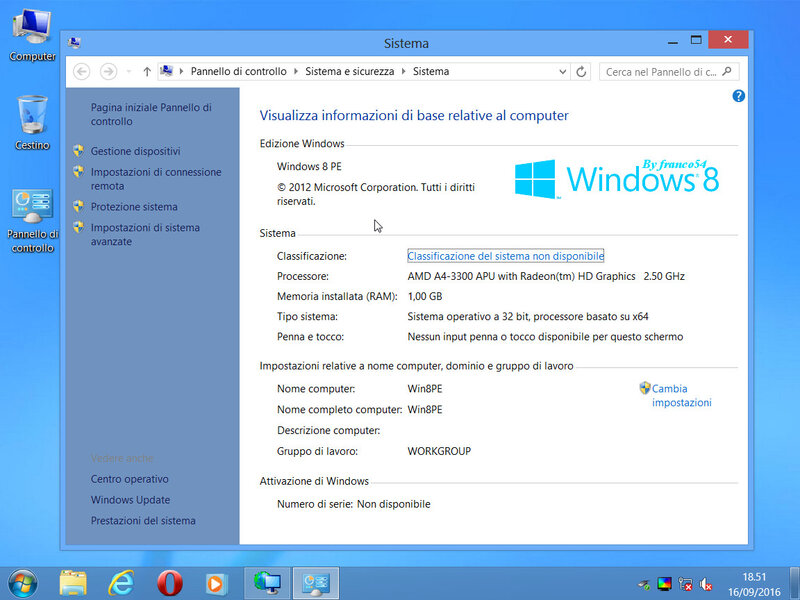Open Protezione sistema link
The height and width of the screenshot is (600, 800).
pyautogui.click(x=134, y=207)
